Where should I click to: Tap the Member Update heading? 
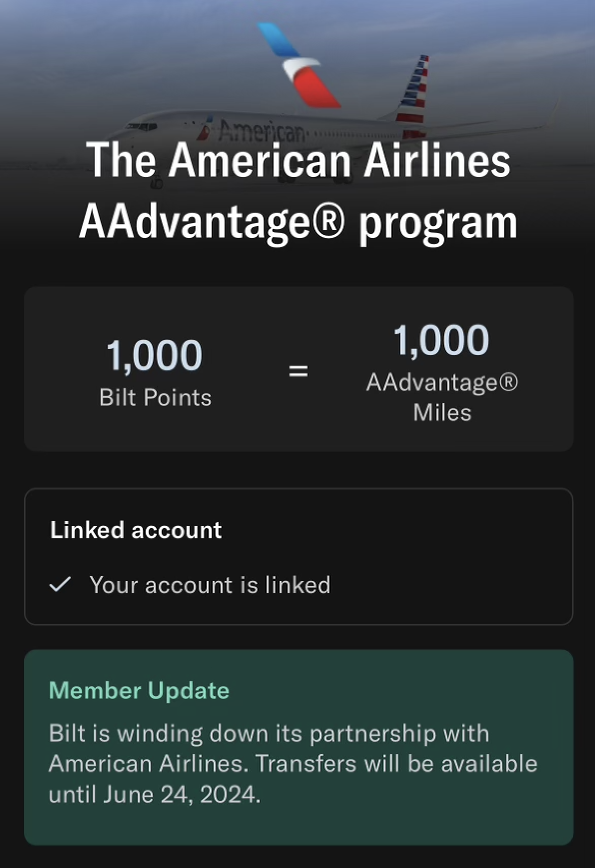[139, 690]
